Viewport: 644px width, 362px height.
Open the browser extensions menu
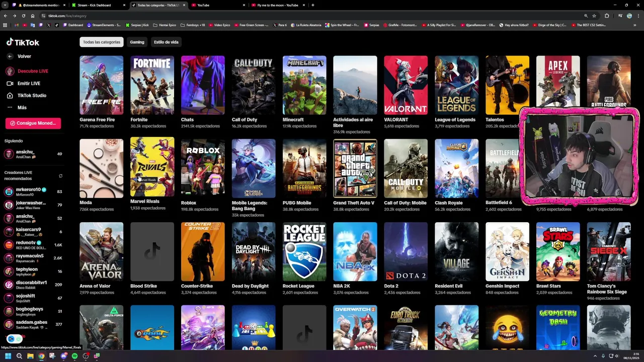tap(606, 16)
